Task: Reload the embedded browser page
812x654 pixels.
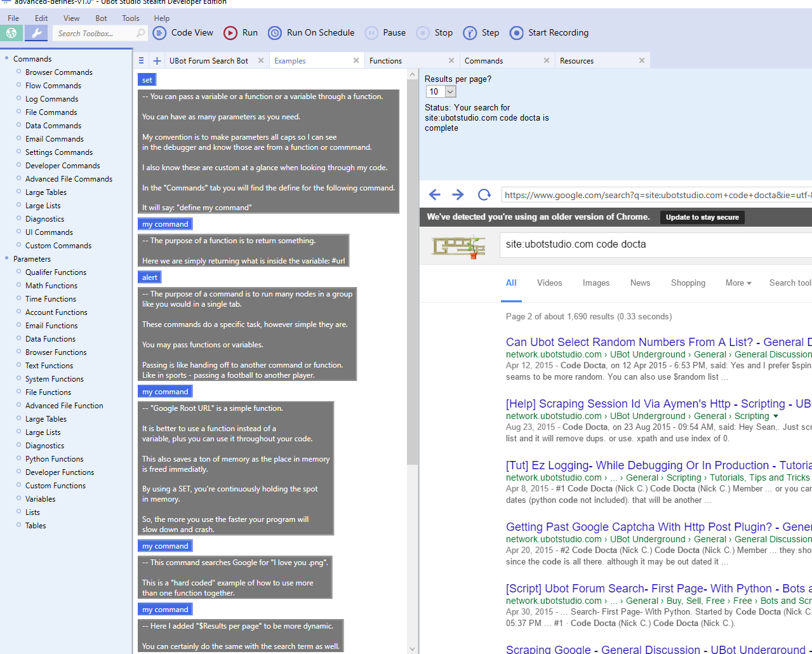Action: coord(484,195)
